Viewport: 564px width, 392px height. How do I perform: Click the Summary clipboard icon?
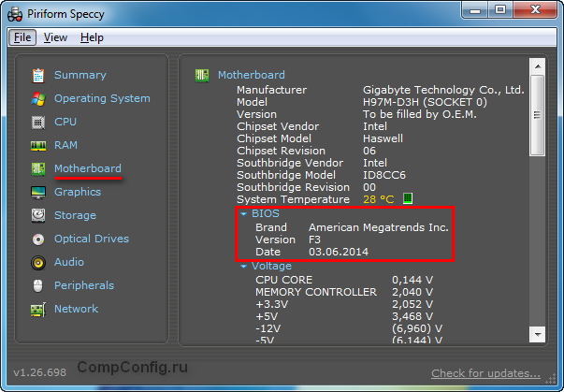click(x=38, y=75)
